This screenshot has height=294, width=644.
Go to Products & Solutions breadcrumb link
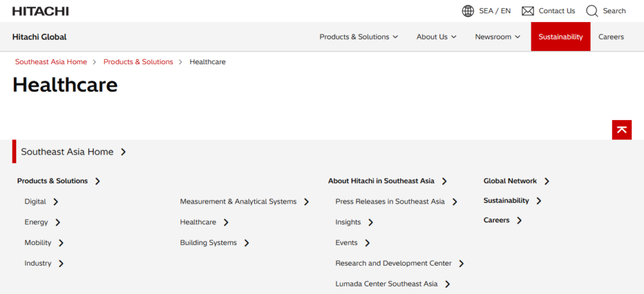tap(138, 62)
